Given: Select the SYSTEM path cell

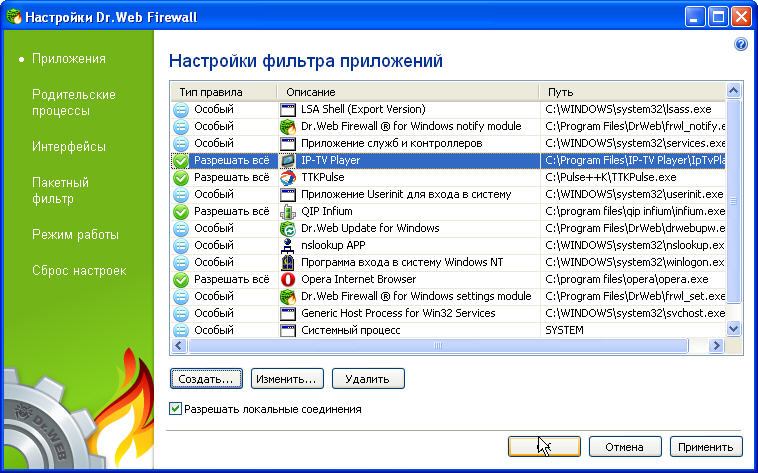Looking at the screenshot, I should tap(633, 330).
